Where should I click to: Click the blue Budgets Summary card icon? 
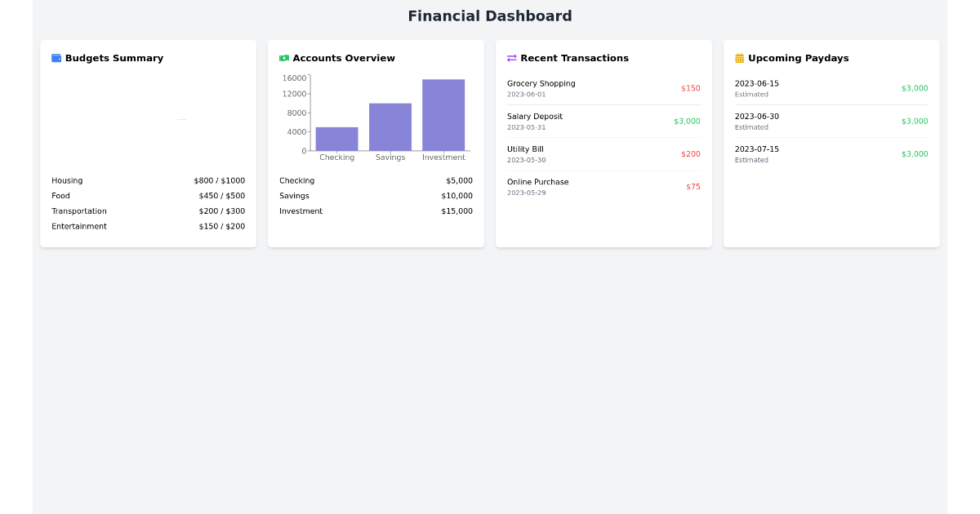[56, 57]
